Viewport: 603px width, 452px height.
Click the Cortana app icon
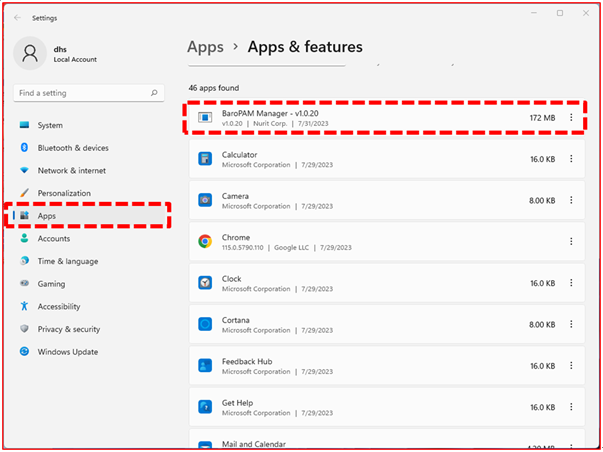(x=205, y=324)
